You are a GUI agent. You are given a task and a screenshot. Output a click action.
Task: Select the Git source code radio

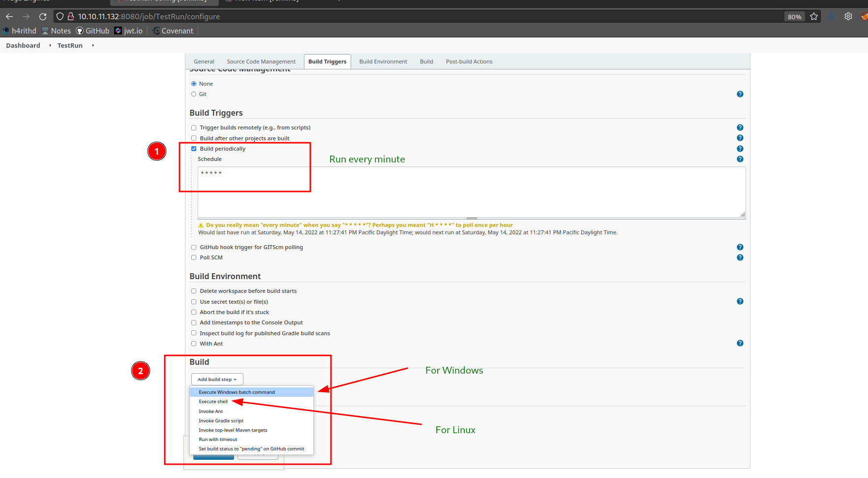tap(194, 94)
